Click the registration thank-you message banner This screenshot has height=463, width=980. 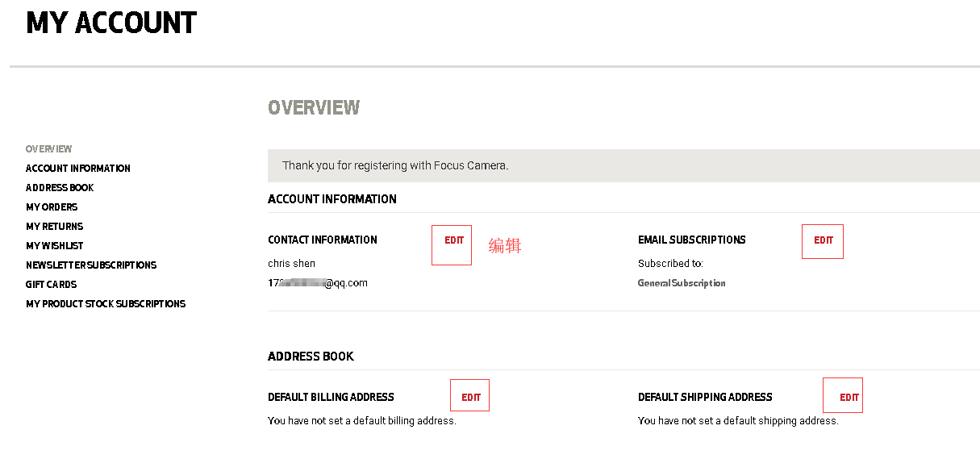[395, 165]
